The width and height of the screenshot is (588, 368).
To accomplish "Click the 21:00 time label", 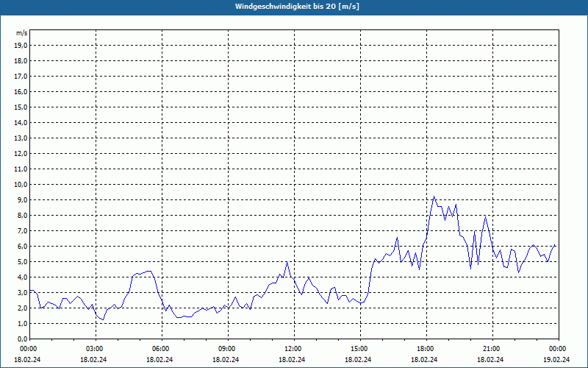I will (x=491, y=349).
